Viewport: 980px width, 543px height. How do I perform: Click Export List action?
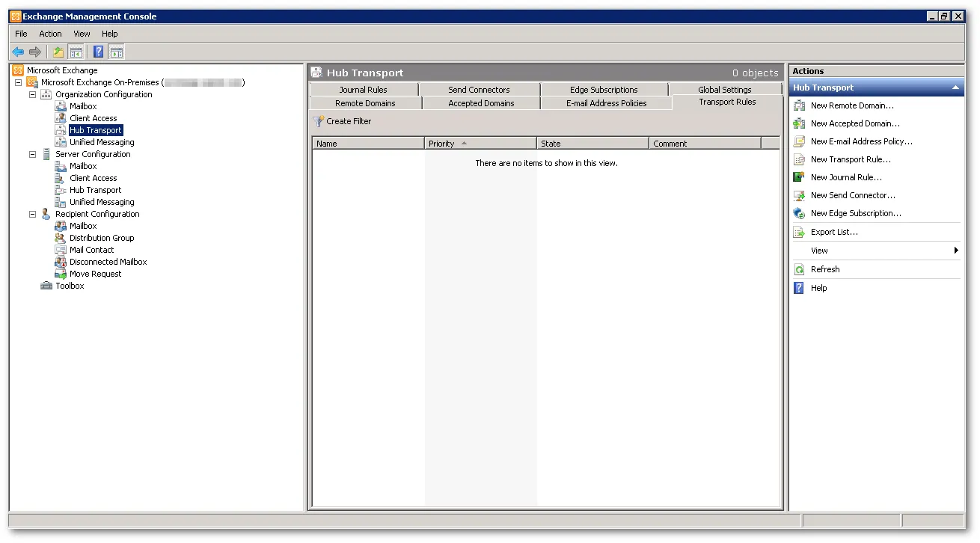coord(834,232)
